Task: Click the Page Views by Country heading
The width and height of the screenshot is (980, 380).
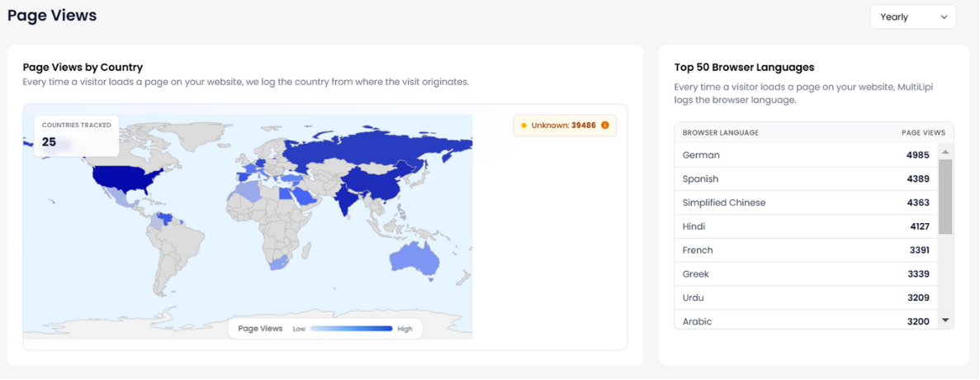Action: pyautogui.click(x=83, y=67)
